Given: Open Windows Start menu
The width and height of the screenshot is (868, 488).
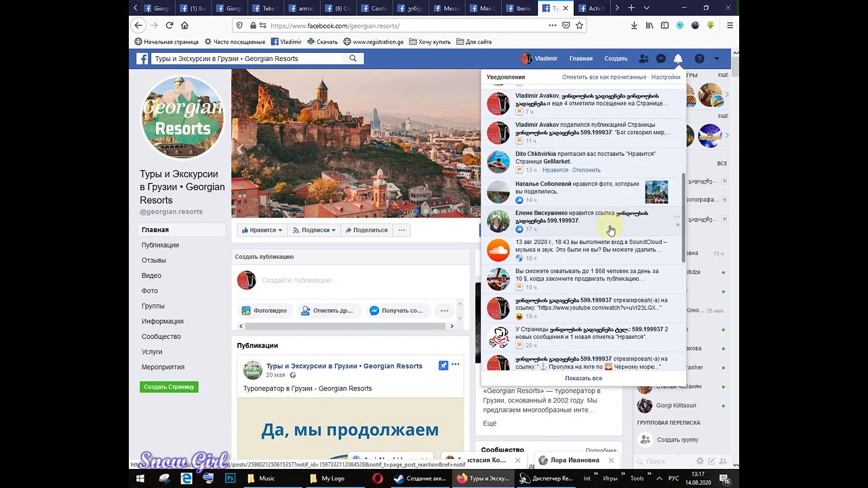Looking at the screenshot, I should coord(140,478).
